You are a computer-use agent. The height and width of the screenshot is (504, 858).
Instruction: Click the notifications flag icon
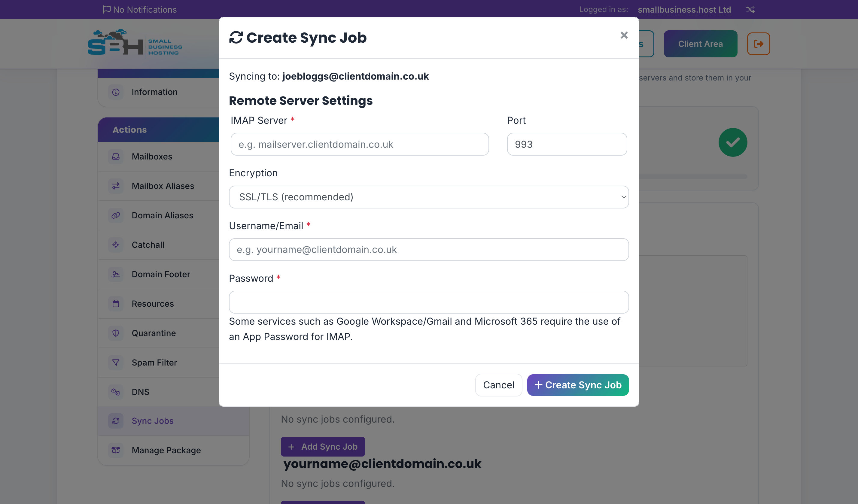click(x=107, y=9)
